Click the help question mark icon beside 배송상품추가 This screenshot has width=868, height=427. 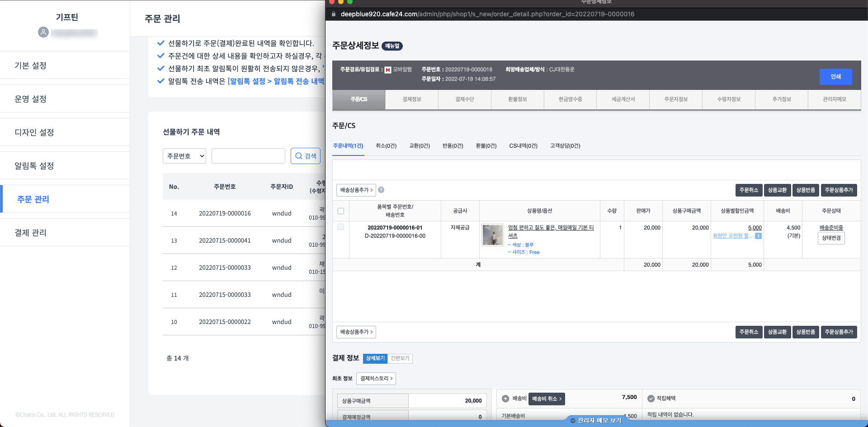(381, 190)
